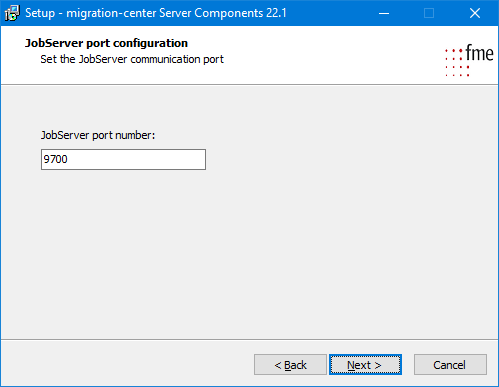The width and height of the screenshot is (499, 387).
Task: Return to the previous page with Back
Action: point(290,365)
